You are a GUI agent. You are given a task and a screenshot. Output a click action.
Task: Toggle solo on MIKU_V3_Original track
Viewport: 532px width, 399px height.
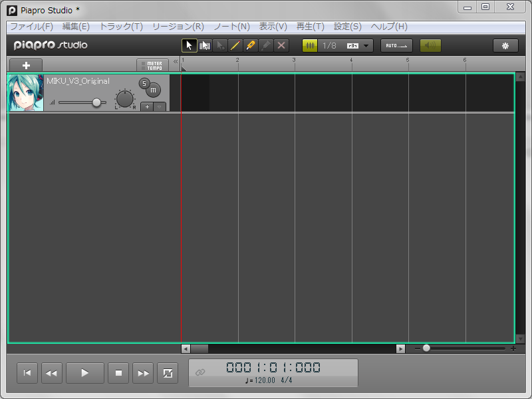click(144, 83)
